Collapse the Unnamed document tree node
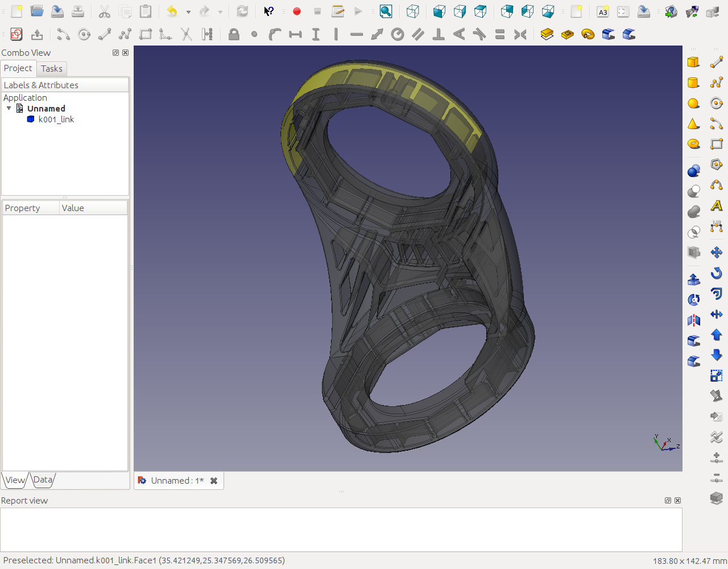Image resolution: width=728 pixels, height=569 pixels. [x=9, y=108]
